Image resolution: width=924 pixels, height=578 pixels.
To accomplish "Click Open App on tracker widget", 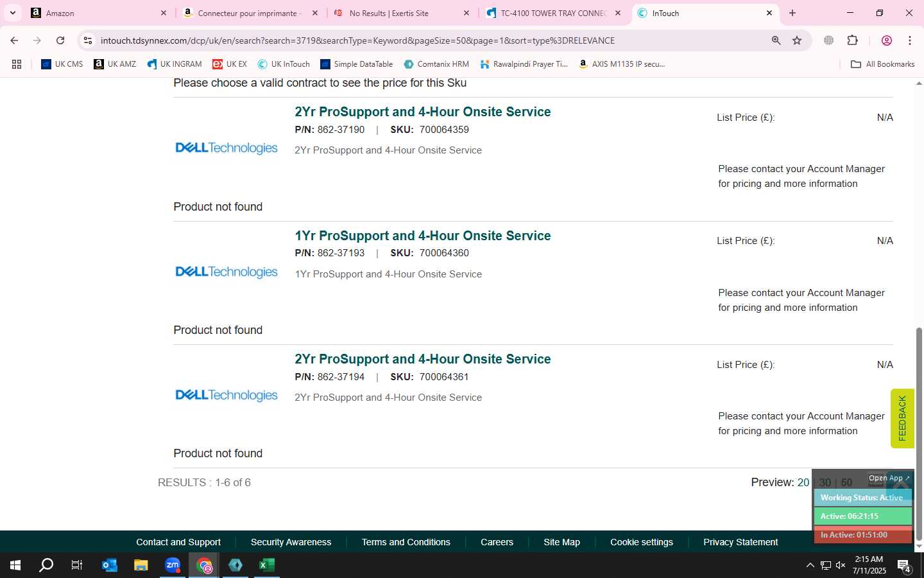I will [889, 478].
